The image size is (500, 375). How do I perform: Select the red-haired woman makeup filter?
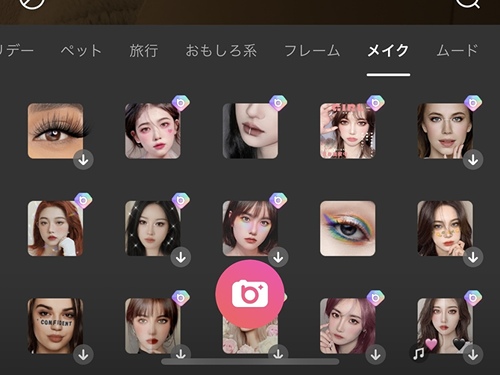pyautogui.click(x=55, y=228)
